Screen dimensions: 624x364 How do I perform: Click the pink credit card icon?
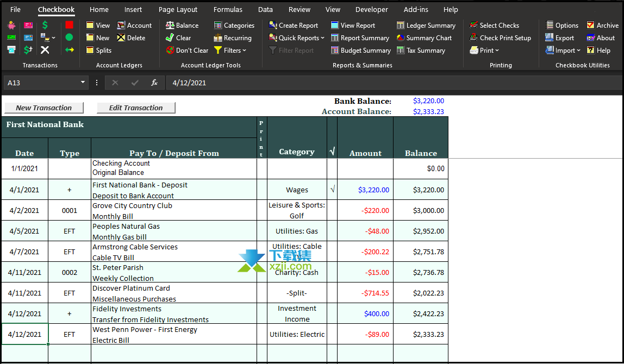[x=28, y=26]
